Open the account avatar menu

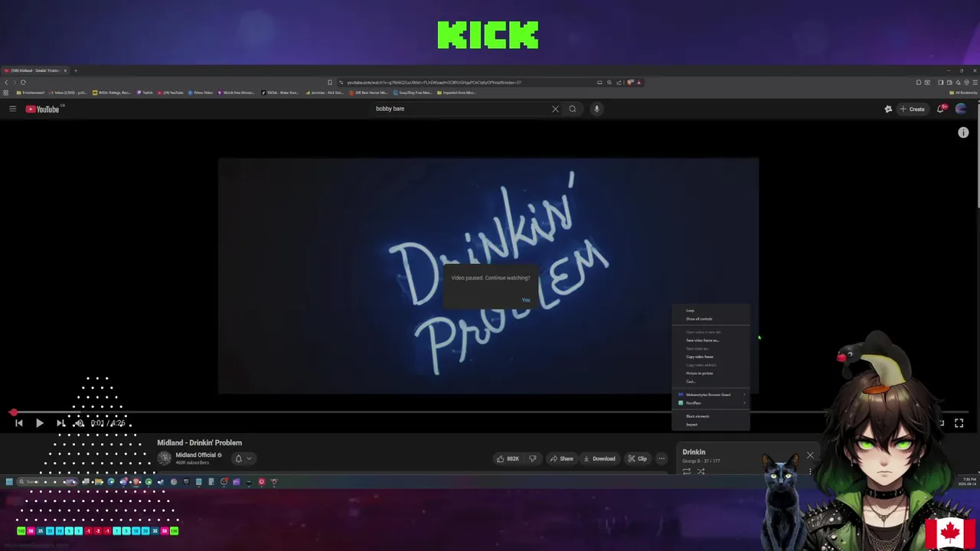tap(961, 109)
